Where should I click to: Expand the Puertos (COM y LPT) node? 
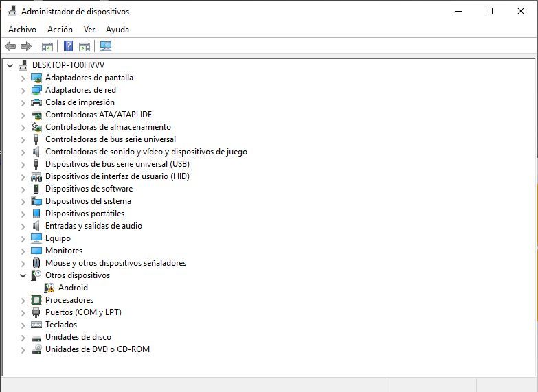click(23, 312)
